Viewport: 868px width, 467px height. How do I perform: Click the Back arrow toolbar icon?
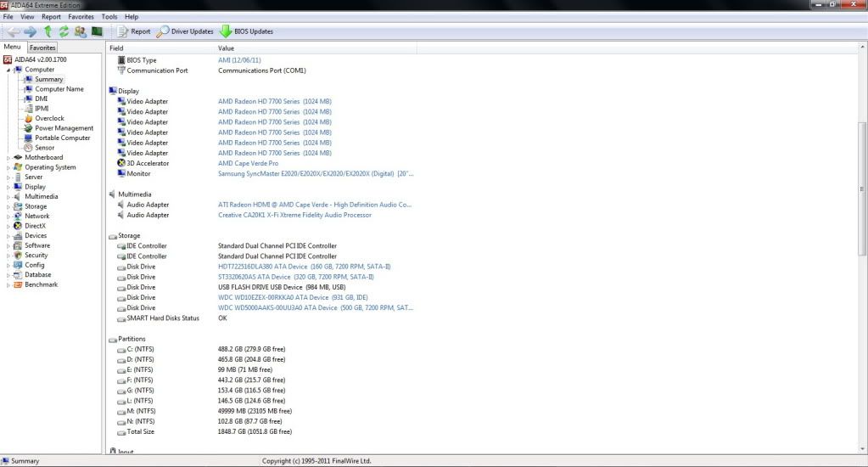tap(14, 31)
